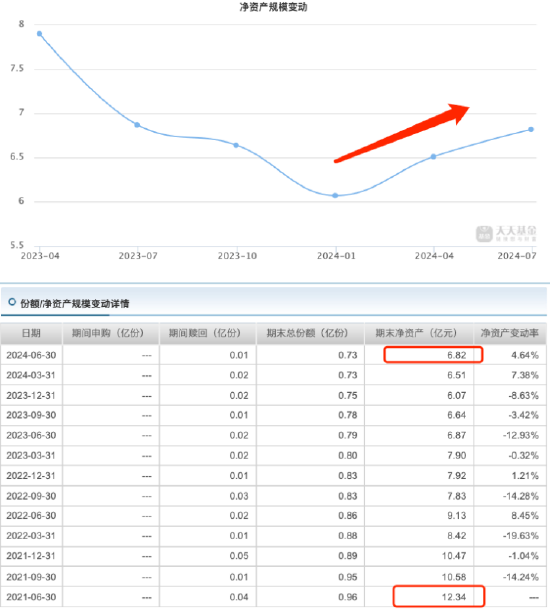Click change rate 8.45%
This screenshot has width=550, height=611.
coord(525,516)
